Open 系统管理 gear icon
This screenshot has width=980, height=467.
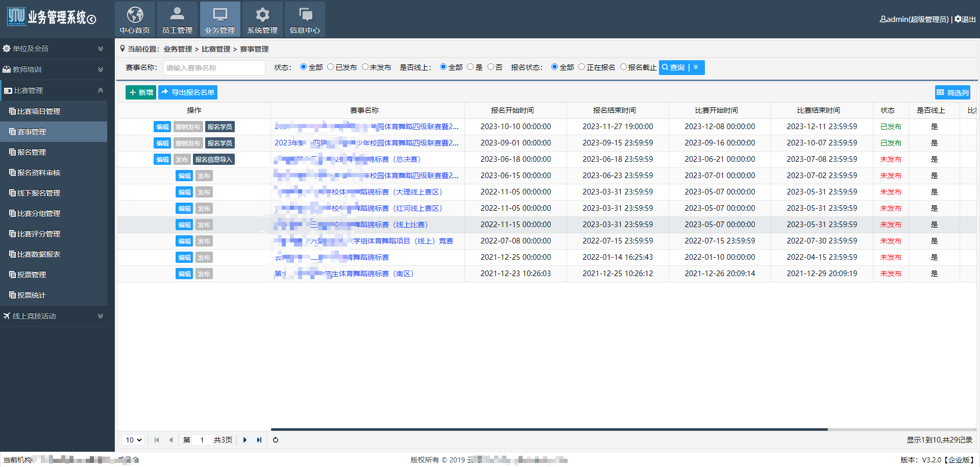click(262, 14)
